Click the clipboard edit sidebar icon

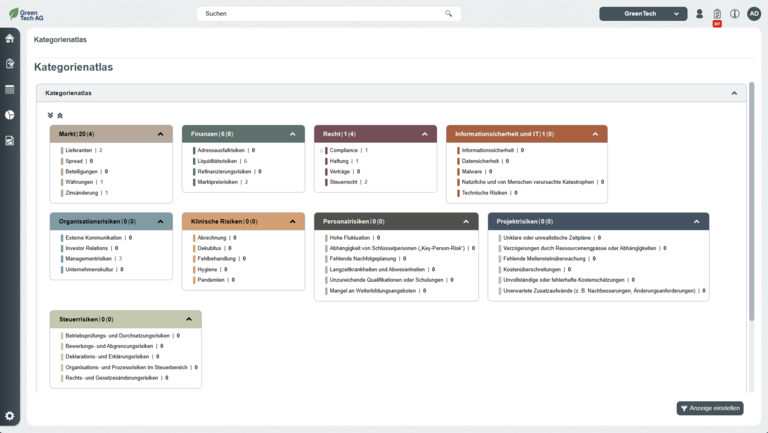(10, 63)
